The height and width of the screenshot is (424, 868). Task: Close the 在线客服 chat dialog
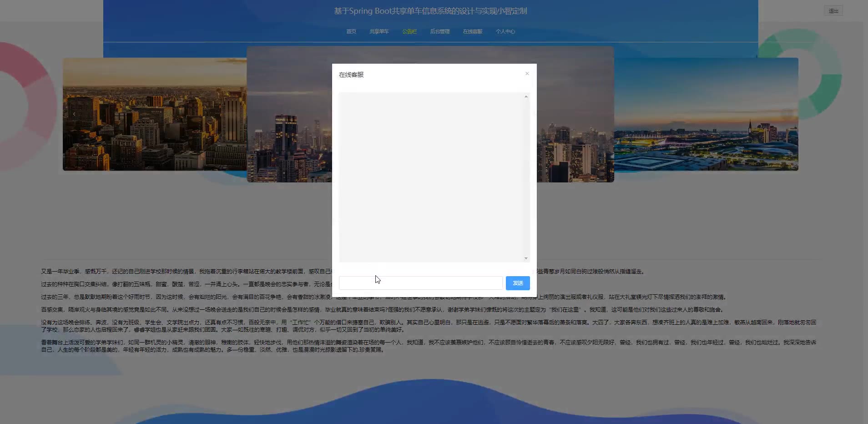click(527, 74)
